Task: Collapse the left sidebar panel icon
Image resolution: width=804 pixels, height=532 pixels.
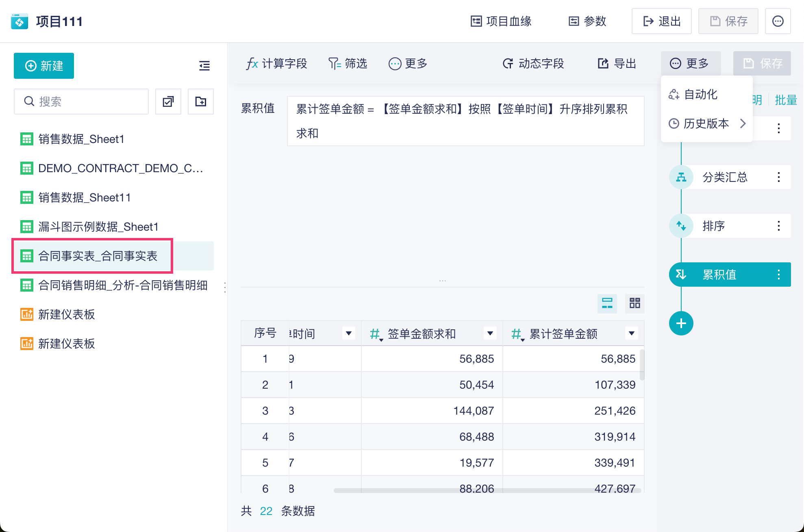Action: [x=204, y=66]
